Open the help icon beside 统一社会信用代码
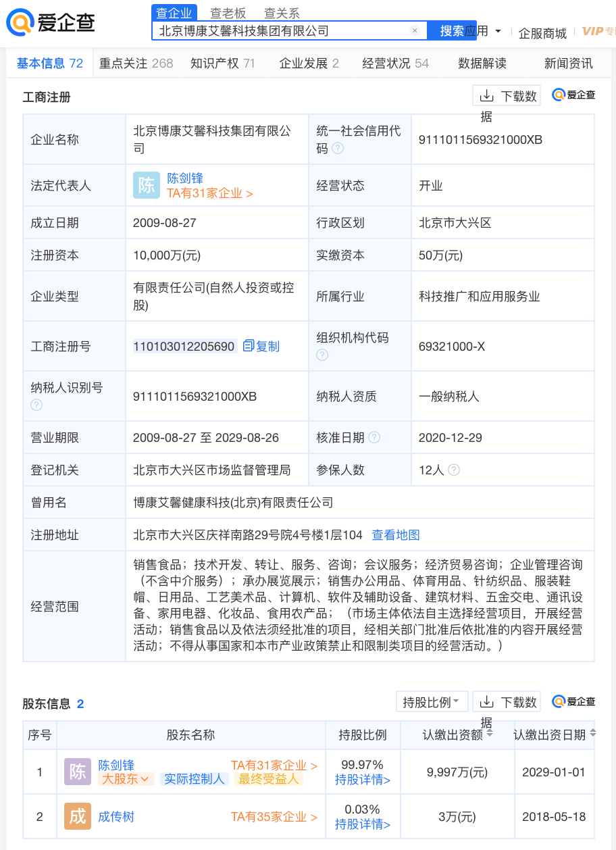This screenshot has width=616, height=850. pyautogui.click(x=338, y=148)
